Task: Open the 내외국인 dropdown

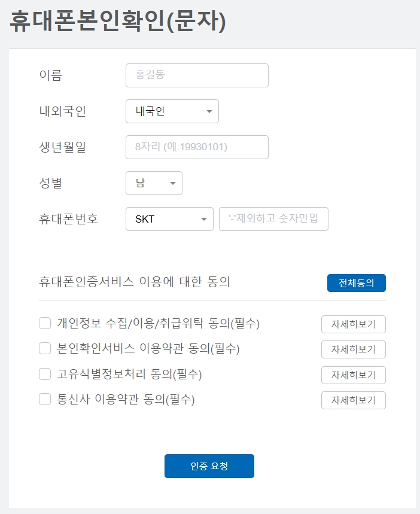Action: 172,111
